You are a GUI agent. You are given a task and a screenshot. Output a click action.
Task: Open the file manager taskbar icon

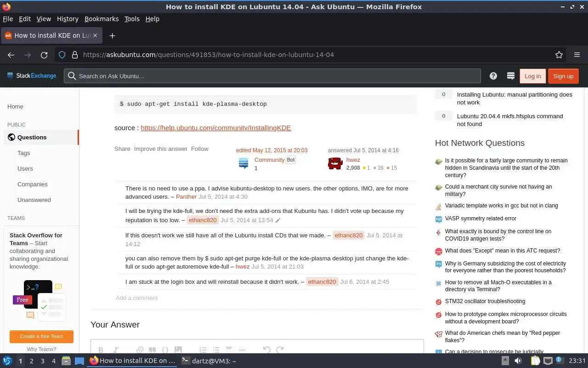[x=66, y=361]
